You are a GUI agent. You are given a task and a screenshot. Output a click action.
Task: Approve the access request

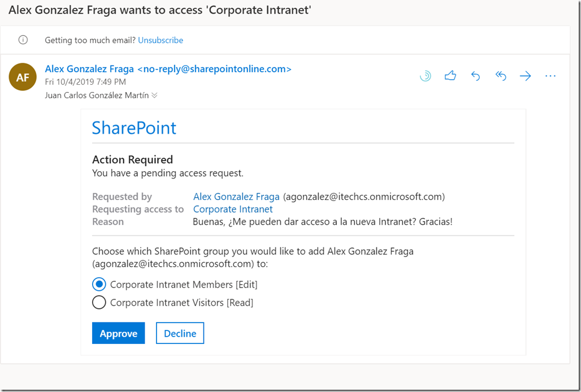118,333
